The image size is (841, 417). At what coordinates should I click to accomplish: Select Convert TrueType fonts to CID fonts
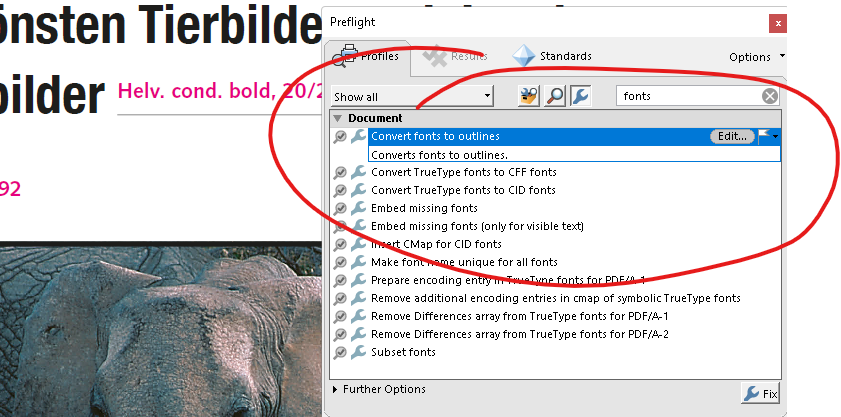click(463, 190)
